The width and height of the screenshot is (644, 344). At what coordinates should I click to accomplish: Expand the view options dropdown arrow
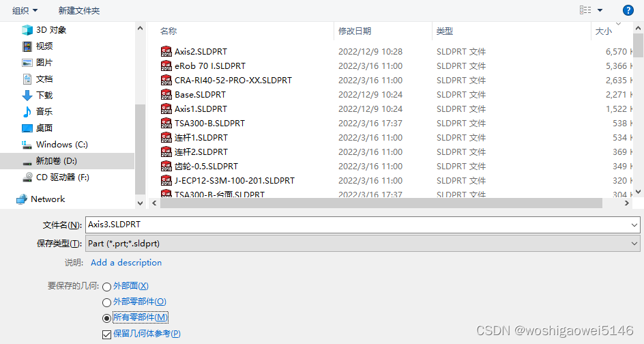click(600, 10)
